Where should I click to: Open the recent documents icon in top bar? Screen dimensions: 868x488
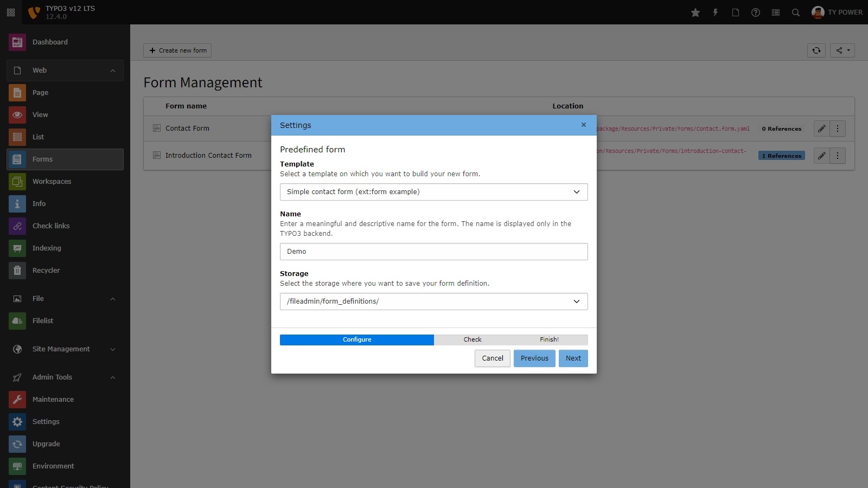[736, 12]
